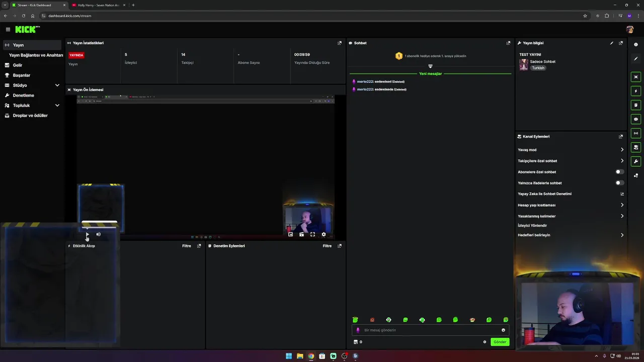Enter fullscreen on stream preview
644x362 pixels.
click(312, 234)
